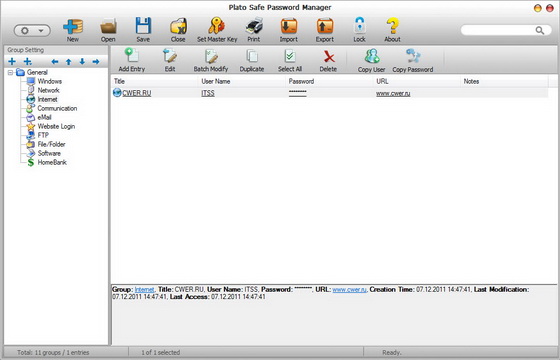The width and height of the screenshot is (560, 360).
Task: Open the About dialog
Action: tap(392, 30)
